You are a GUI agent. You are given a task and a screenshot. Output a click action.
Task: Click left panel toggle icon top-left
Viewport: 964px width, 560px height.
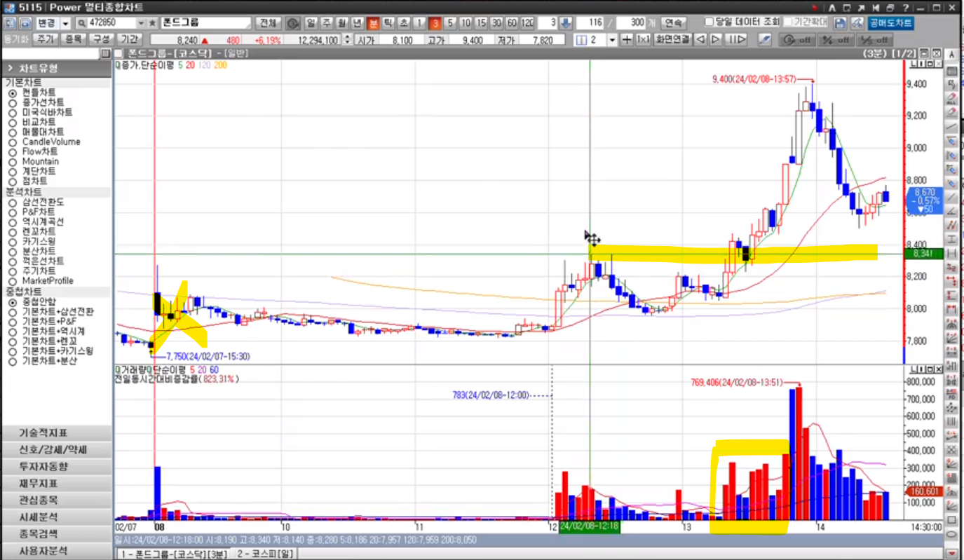pos(8,23)
